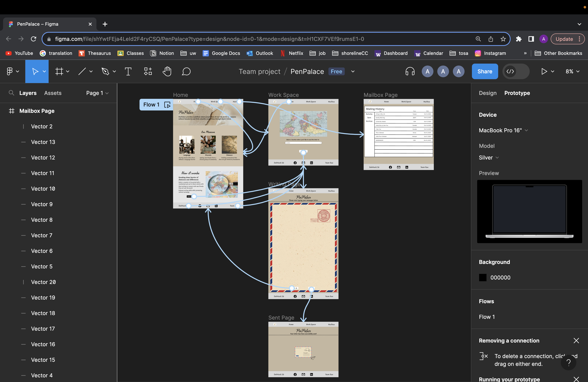Select the Text tool
This screenshot has width=588, height=382.
pyautogui.click(x=128, y=71)
